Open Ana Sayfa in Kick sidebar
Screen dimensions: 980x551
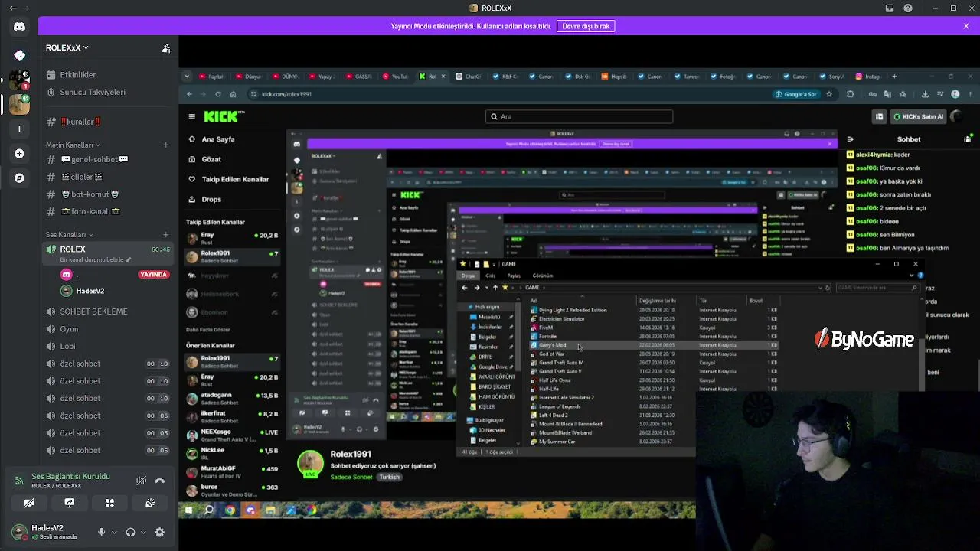click(x=233, y=139)
